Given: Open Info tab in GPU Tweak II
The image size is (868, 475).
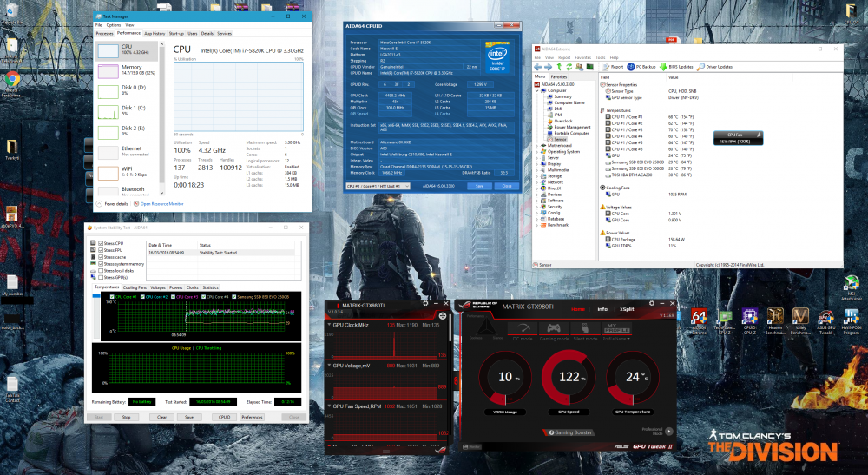Looking at the screenshot, I should (x=602, y=309).
